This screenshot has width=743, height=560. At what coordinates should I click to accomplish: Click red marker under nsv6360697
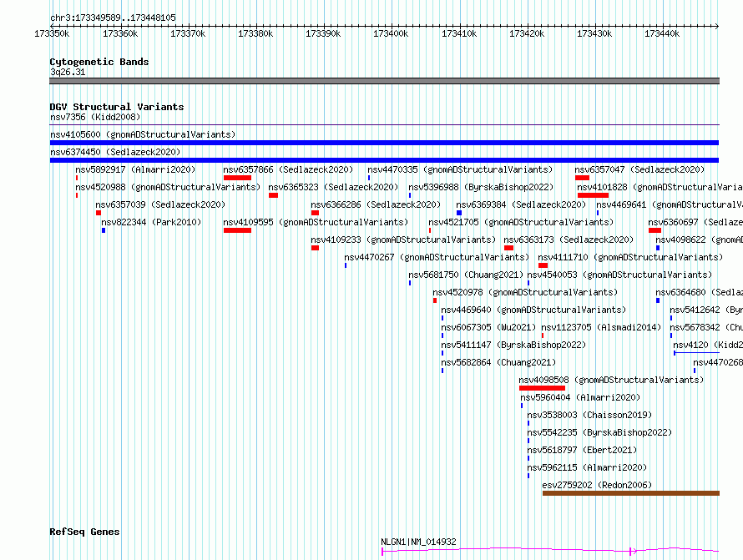click(655, 230)
